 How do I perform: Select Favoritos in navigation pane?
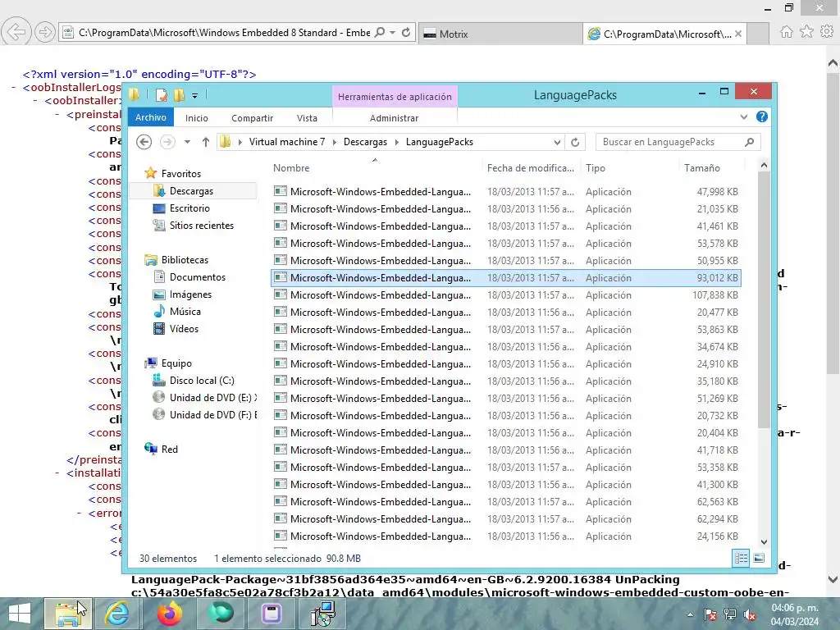click(181, 174)
